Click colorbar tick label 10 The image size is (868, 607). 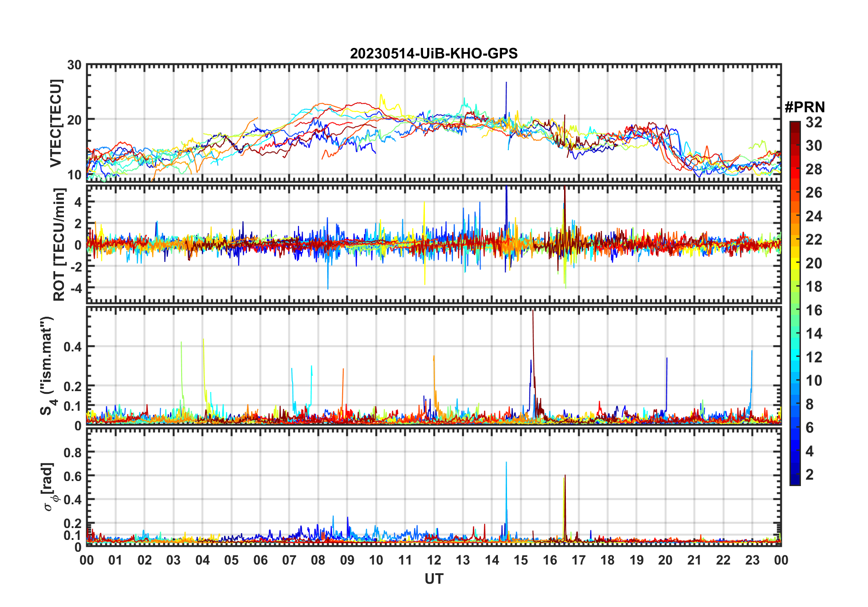814,381
